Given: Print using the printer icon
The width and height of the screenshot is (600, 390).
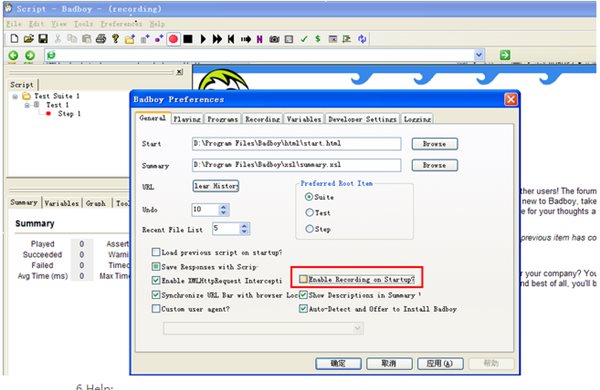Looking at the screenshot, I should point(101,39).
